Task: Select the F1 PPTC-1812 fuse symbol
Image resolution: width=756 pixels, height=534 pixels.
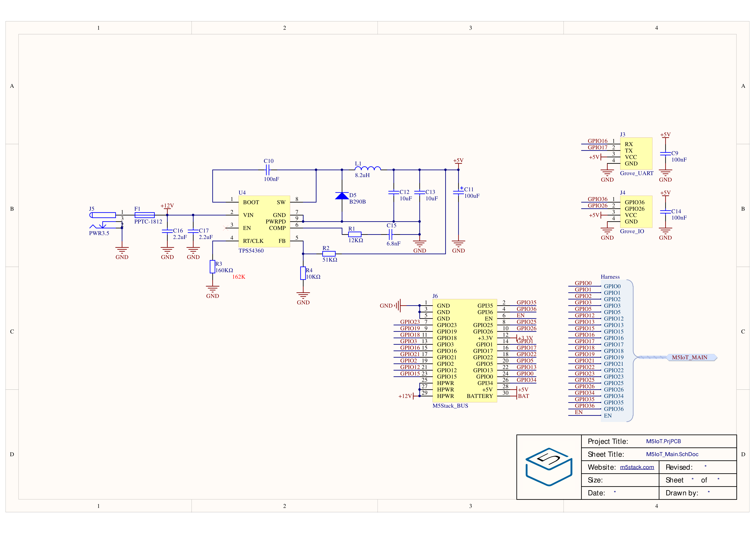Action: (x=145, y=215)
